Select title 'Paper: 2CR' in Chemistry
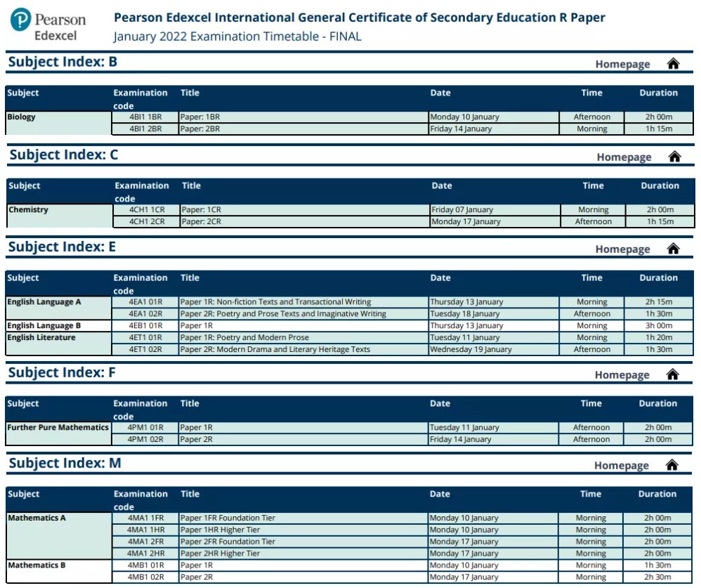Image resolution: width=701 pixels, height=588 pixels. tap(201, 221)
